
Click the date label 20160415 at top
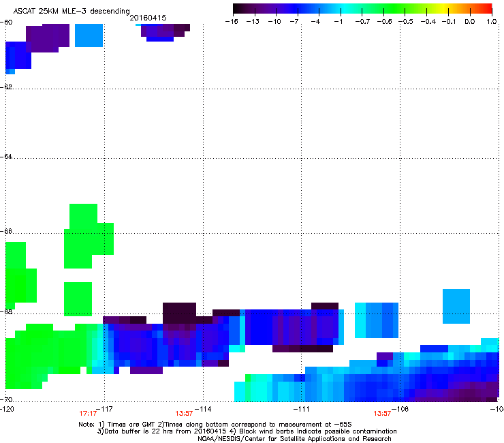(x=148, y=18)
